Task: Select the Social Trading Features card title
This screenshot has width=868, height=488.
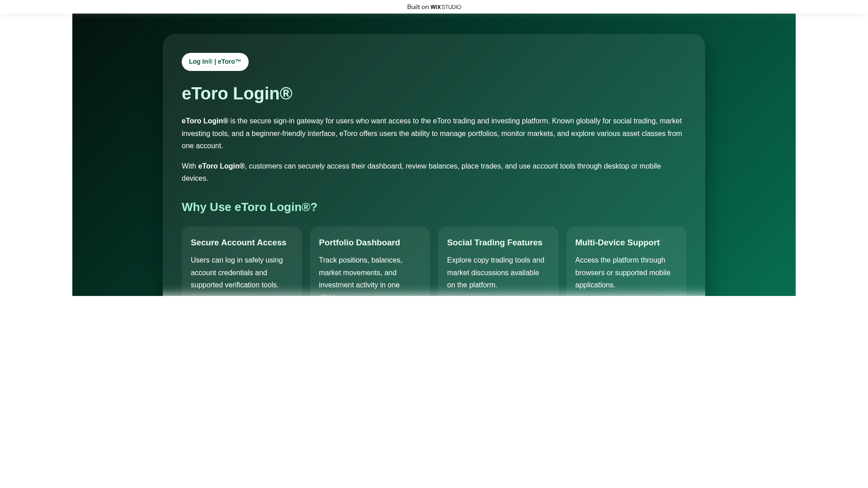Action: tap(495, 243)
